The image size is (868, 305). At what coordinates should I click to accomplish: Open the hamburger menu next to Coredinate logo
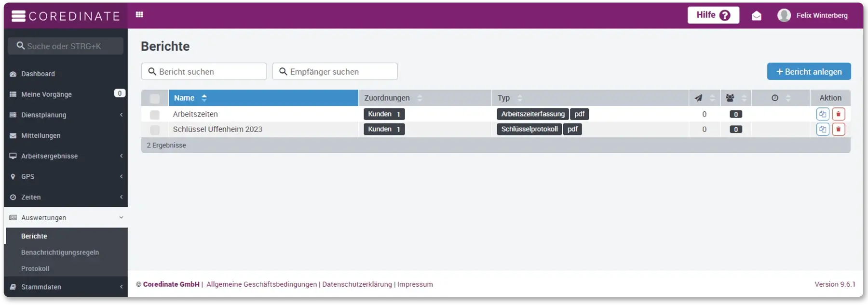(18, 16)
